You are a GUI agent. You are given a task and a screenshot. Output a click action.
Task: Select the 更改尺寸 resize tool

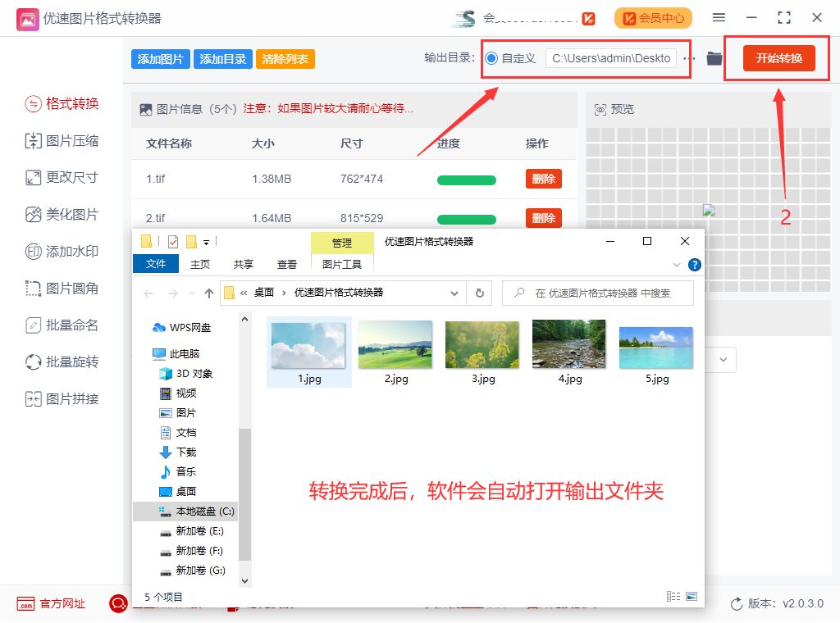click(x=62, y=177)
